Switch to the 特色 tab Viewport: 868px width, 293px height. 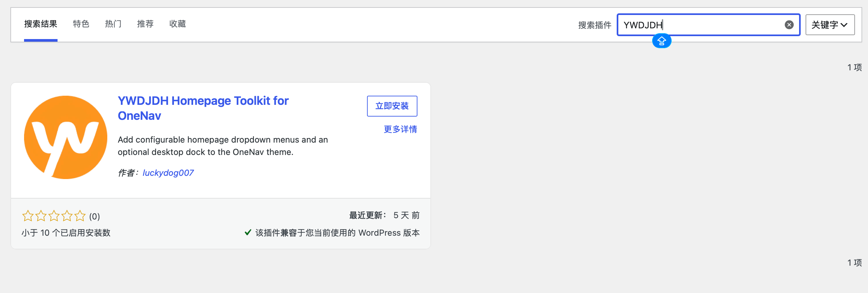pyautogui.click(x=81, y=24)
